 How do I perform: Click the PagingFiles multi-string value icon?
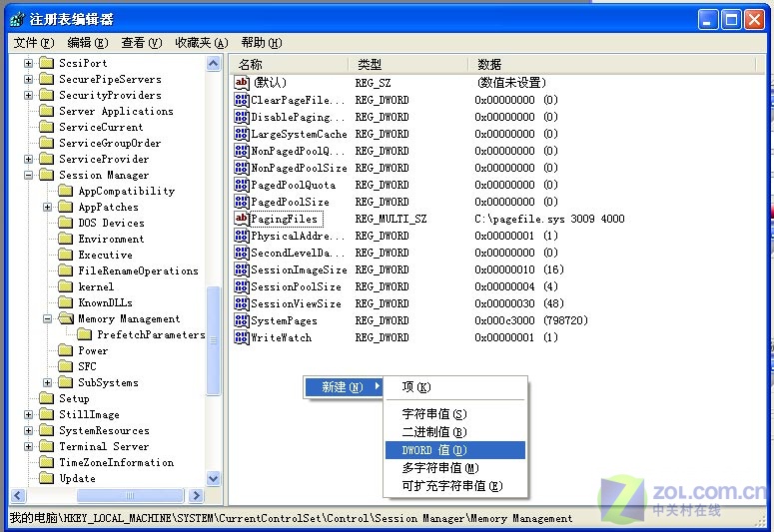click(242, 219)
